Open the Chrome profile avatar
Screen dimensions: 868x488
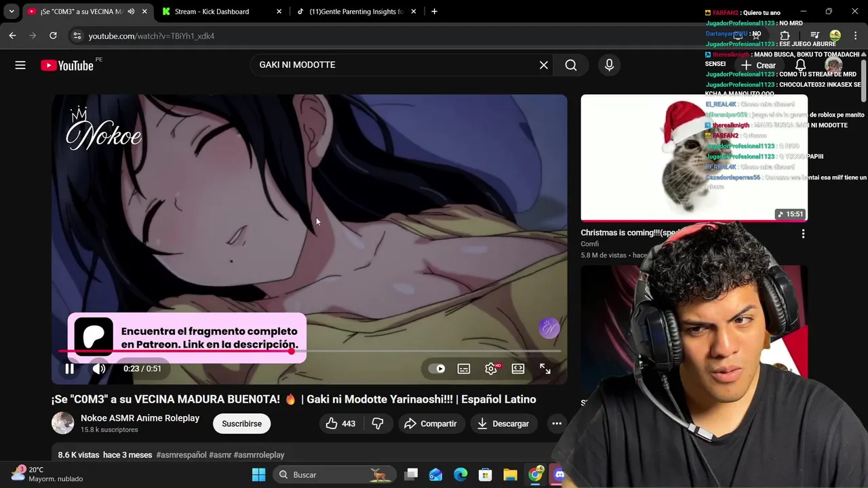coord(835,35)
